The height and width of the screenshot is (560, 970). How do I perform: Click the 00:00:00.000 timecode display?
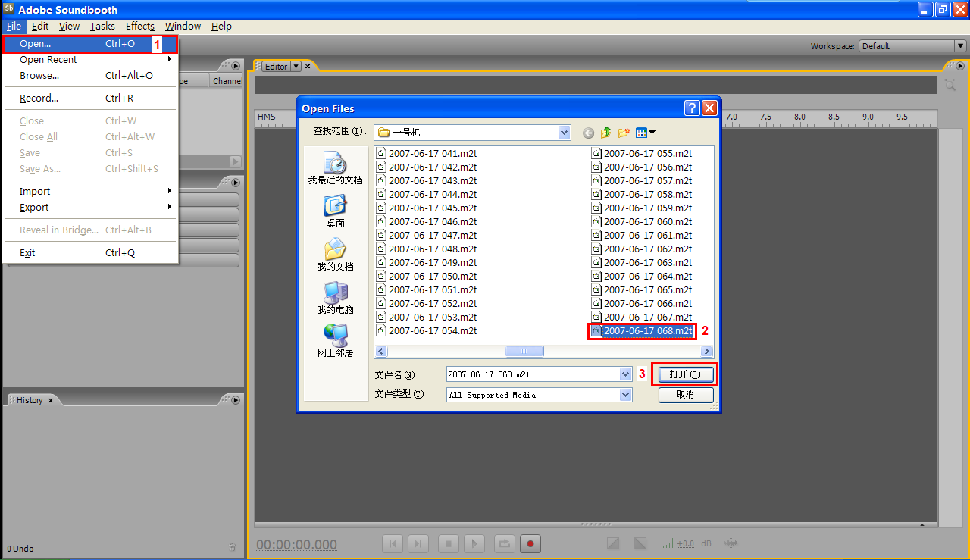(x=296, y=545)
